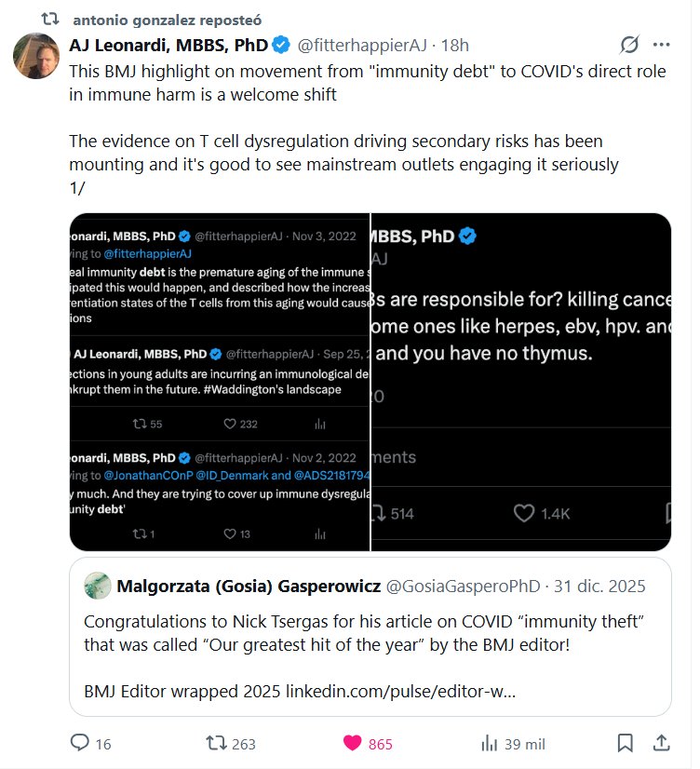Open the 18h timestamp link
Screen dimensions: 700x769
coord(454,46)
